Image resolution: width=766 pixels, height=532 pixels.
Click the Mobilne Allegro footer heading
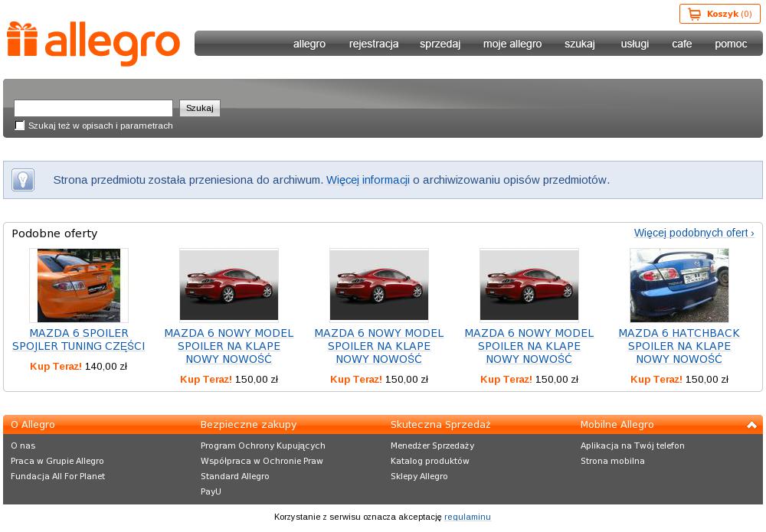pos(617,425)
